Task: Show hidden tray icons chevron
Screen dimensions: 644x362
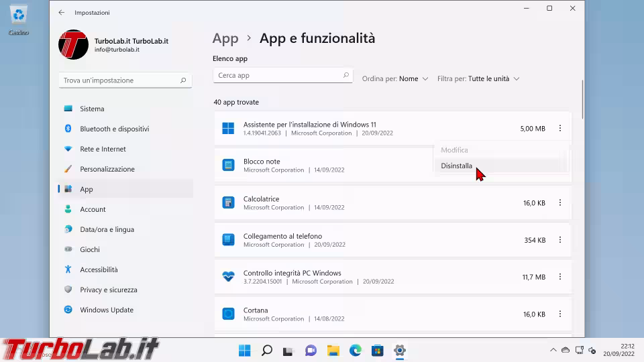Action: tap(553, 350)
